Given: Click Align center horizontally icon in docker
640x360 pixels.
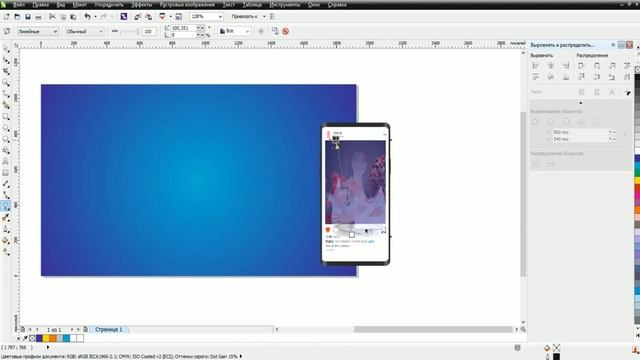Looking at the screenshot, I should (x=551, y=65).
